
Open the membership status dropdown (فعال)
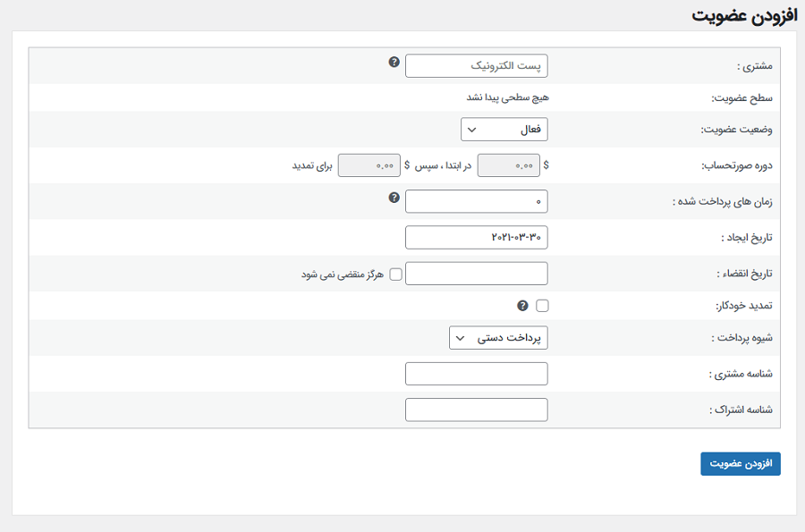coord(504,130)
